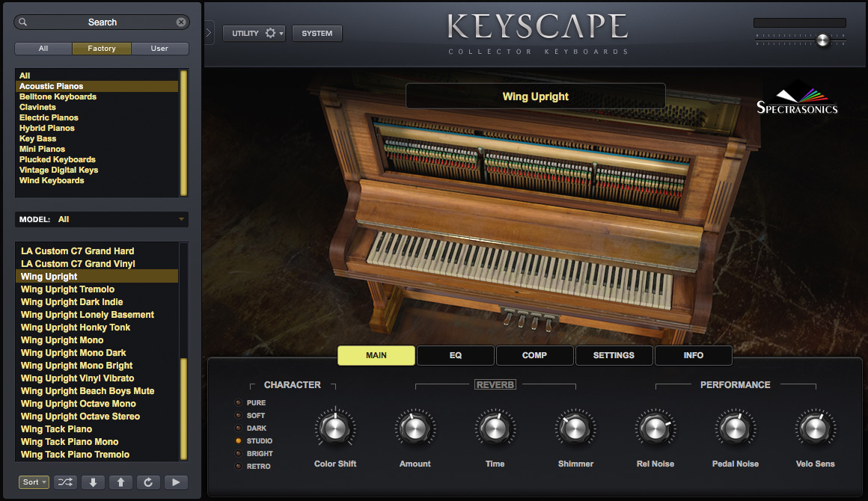Select the All category

click(x=97, y=76)
